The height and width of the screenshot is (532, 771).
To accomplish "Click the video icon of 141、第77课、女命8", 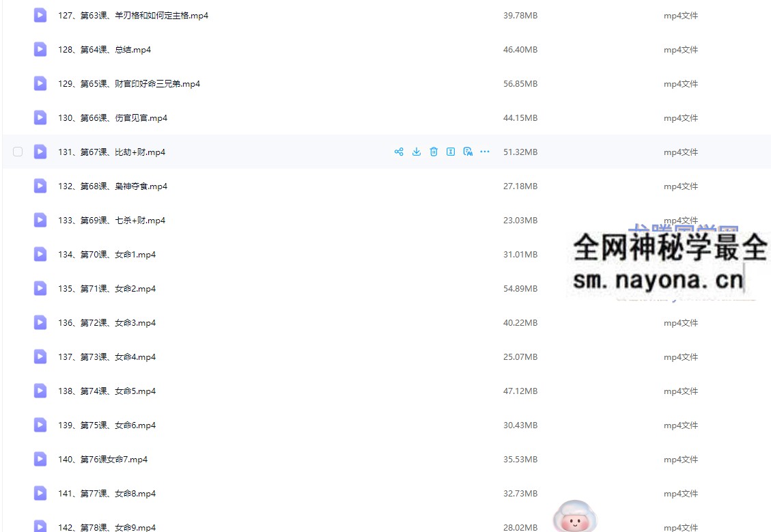I will pyautogui.click(x=40, y=493).
